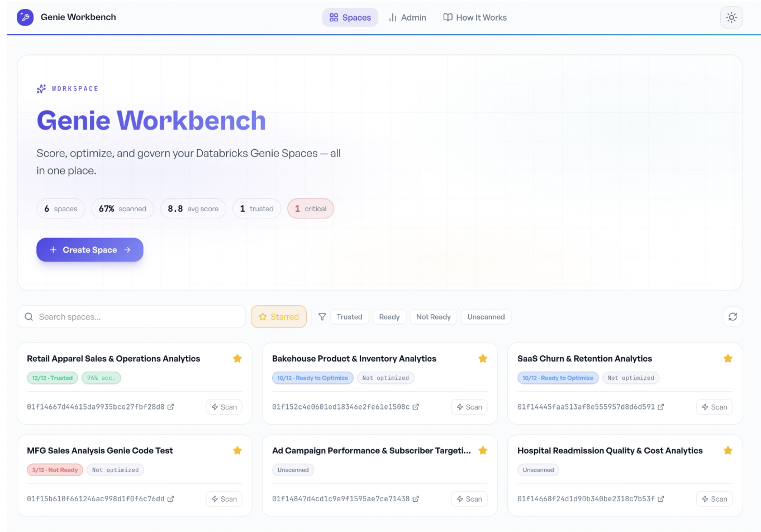Click the Not optimized badge on Bakehouse card
The image size is (761, 532).
coord(386,378)
